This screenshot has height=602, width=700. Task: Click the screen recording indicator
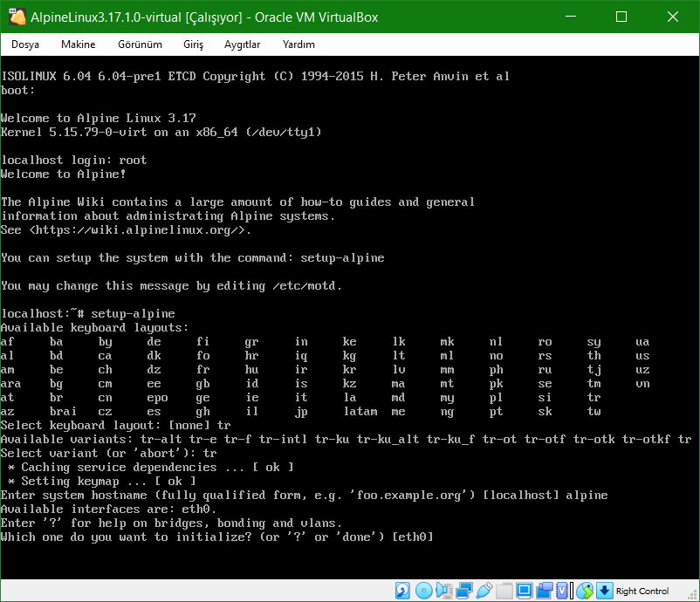[544, 591]
